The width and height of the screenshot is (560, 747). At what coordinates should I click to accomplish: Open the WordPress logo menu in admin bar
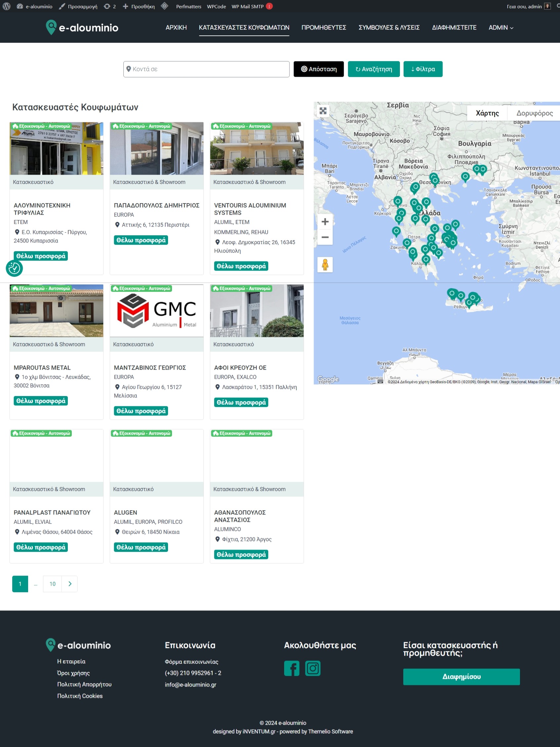6,6
